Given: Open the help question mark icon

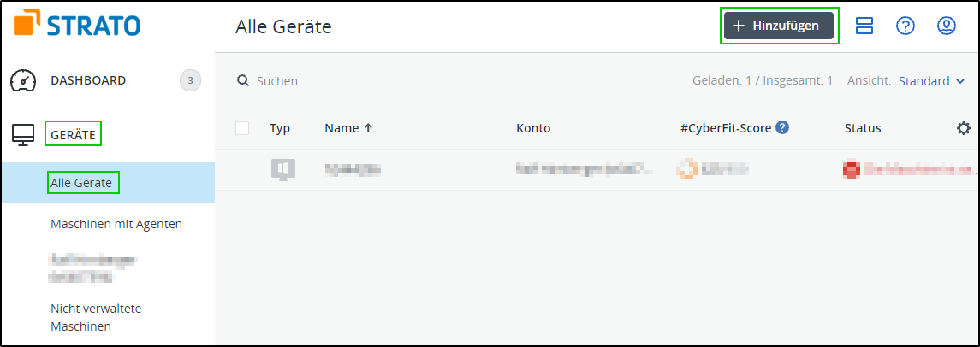Looking at the screenshot, I should 906,26.
